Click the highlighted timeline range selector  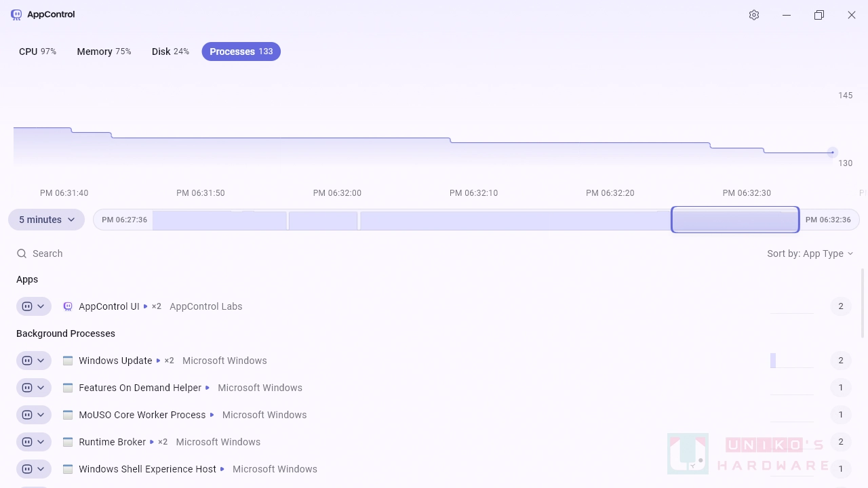tap(735, 220)
